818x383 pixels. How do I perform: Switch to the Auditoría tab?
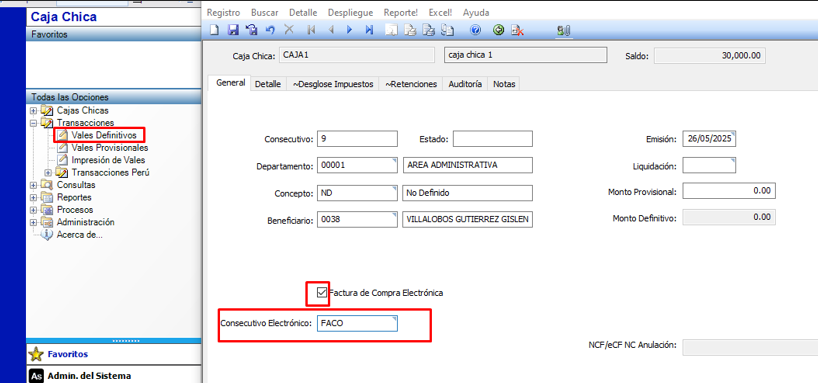[465, 84]
